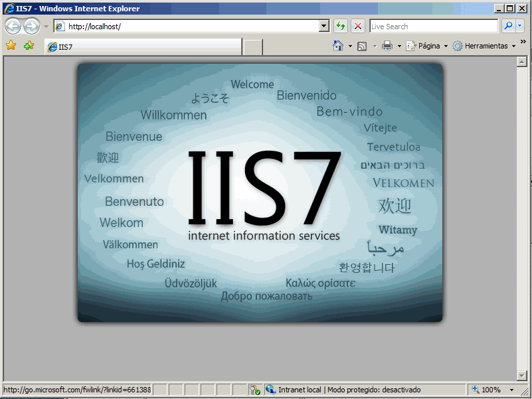The width and height of the screenshot is (532, 399).
Task: Expand the Print options dropdown arrow
Action: (399, 46)
